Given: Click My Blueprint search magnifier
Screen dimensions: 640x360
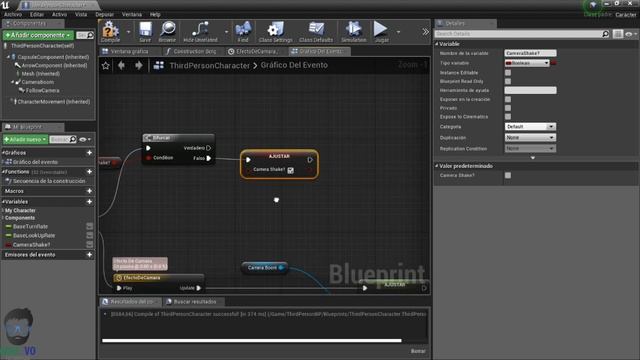Looking at the screenshot, I should pyautogui.click(x=73, y=140).
